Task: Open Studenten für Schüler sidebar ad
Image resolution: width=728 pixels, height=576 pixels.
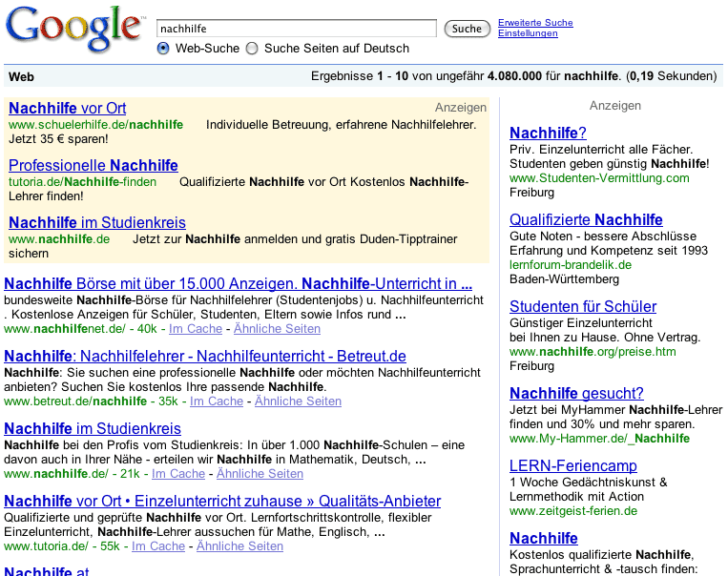Action: [x=583, y=306]
